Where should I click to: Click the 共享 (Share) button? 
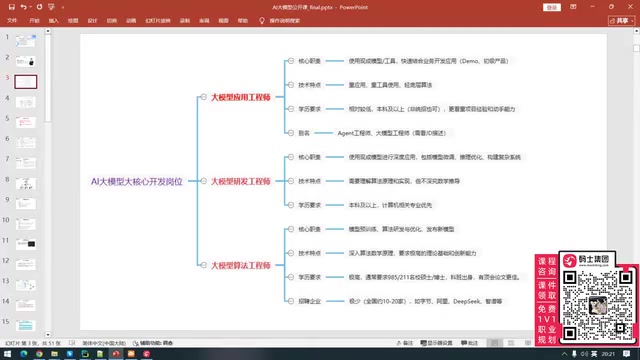tap(621, 20)
